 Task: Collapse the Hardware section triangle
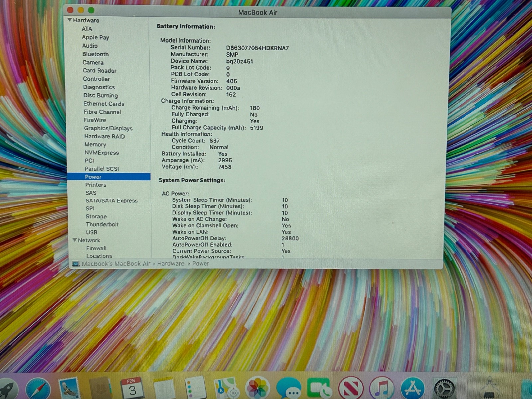pyautogui.click(x=70, y=20)
